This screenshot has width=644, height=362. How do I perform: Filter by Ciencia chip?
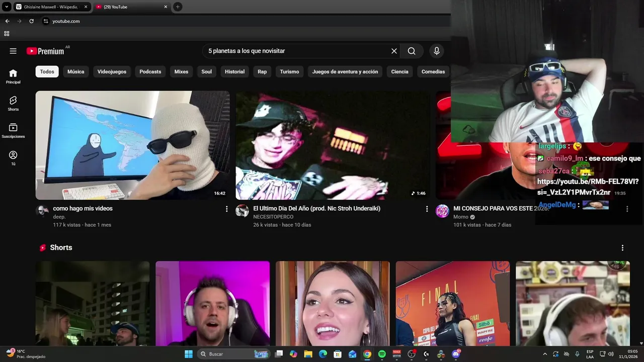tap(400, 71)
